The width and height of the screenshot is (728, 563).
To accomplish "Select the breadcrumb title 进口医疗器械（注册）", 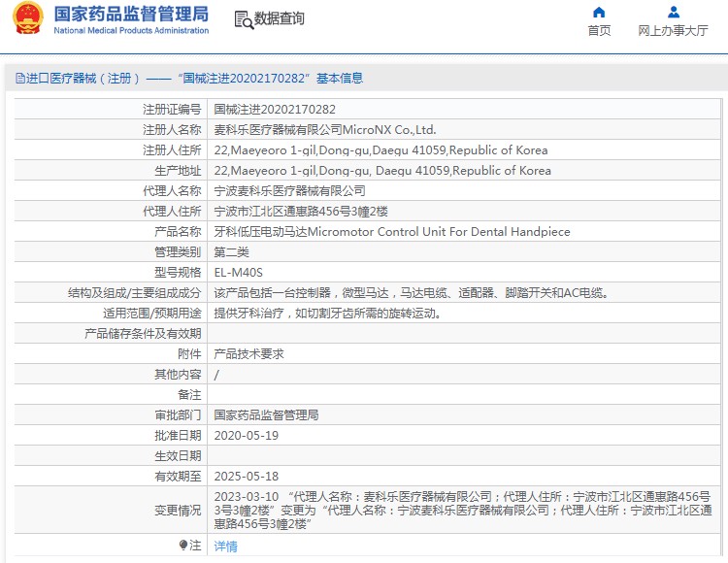I will 83,78.
